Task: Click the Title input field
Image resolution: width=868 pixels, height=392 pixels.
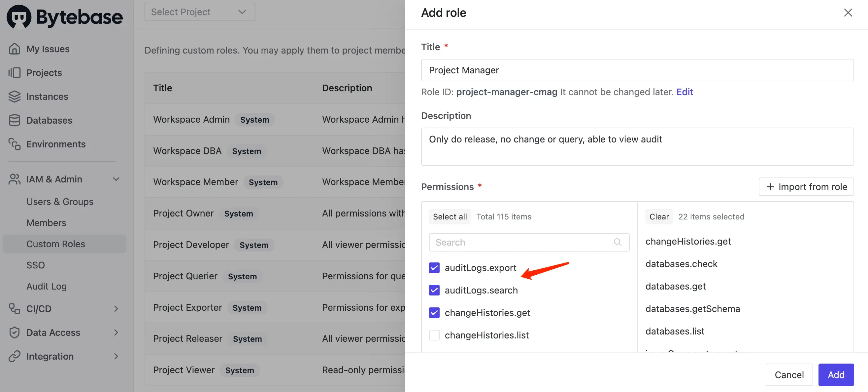Action: [x=637, y=70]
